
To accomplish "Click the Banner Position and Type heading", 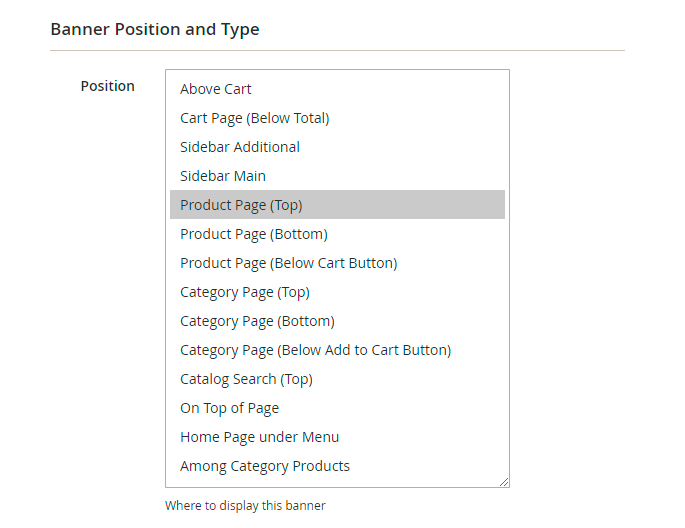I will (x=155, y=29).
